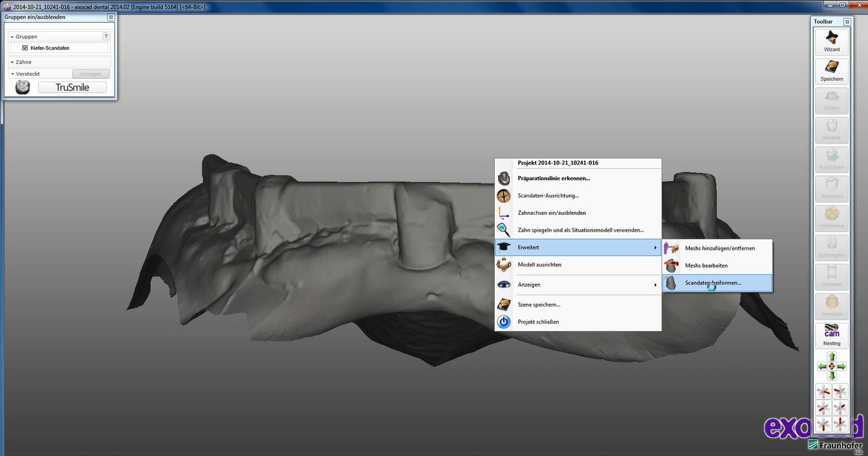This screenshot has height=456, width=868.
Task: Click the Zahnachsen axes icon
Action: (504, 213)
